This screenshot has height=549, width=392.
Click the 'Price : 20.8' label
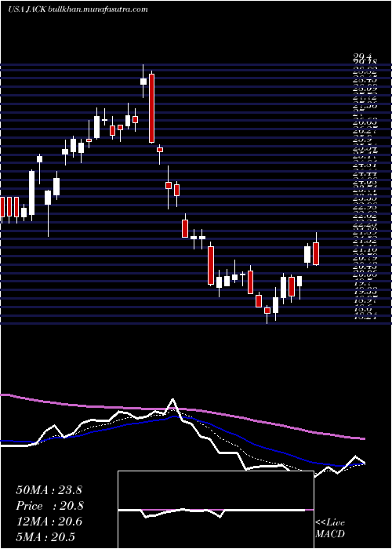click(x=49, y=506)
